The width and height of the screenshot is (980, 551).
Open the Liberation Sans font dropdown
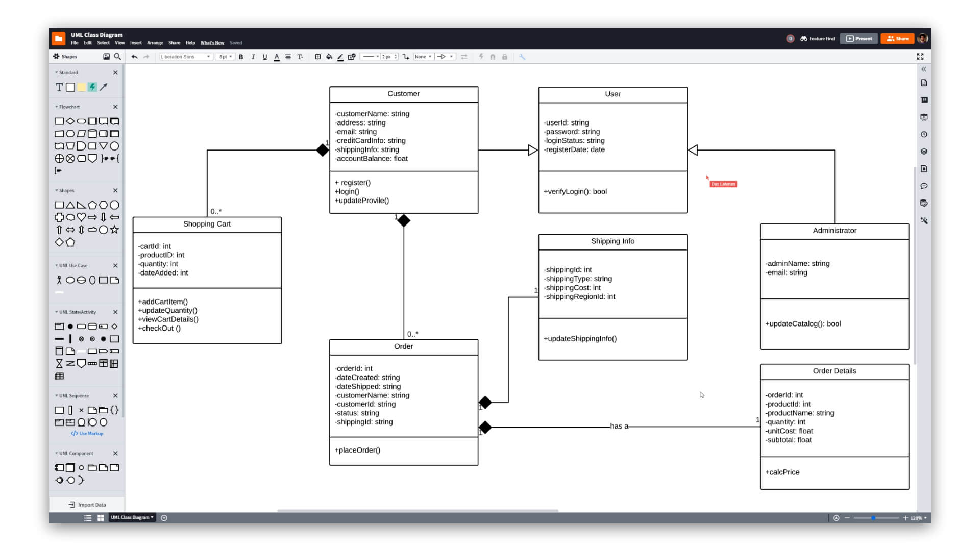(185, 57)
